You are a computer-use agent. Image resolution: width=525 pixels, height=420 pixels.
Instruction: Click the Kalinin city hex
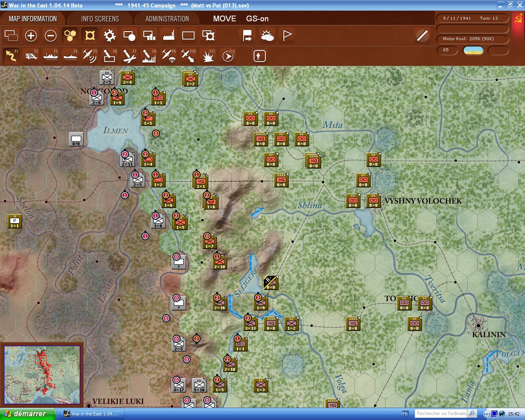pyautogui.click(x=478, y=325)
